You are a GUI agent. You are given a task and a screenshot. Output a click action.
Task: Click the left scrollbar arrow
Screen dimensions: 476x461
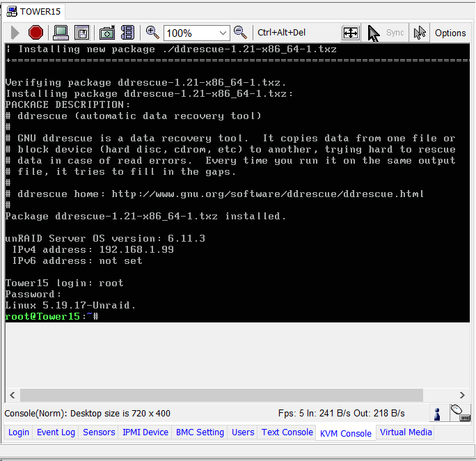coord(13,395)
